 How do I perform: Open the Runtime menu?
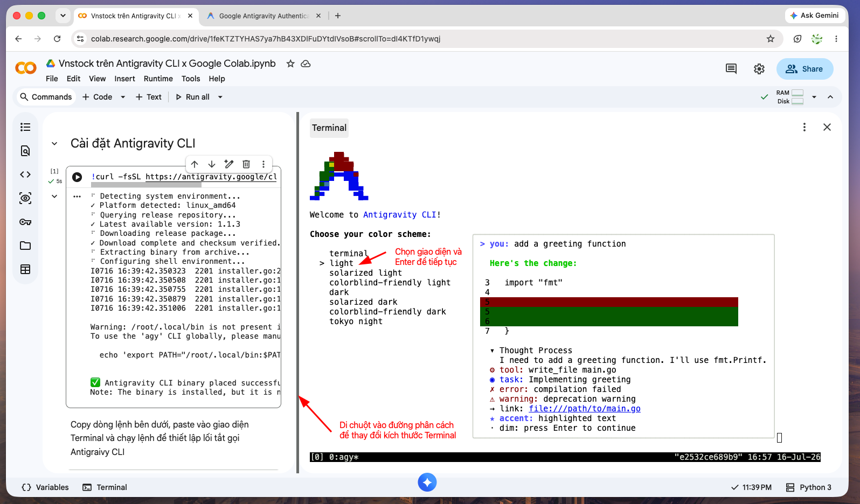click(x=158, y=79)
